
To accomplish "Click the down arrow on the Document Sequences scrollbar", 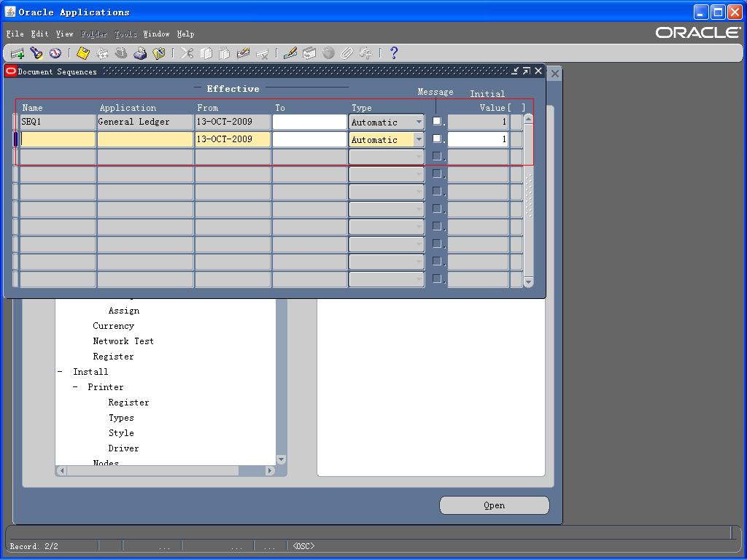I will point(528,282).
